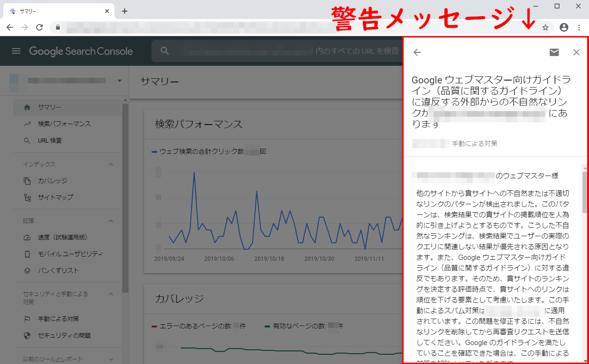Click the search magnifier icon in URL bar

coord(165,51)
